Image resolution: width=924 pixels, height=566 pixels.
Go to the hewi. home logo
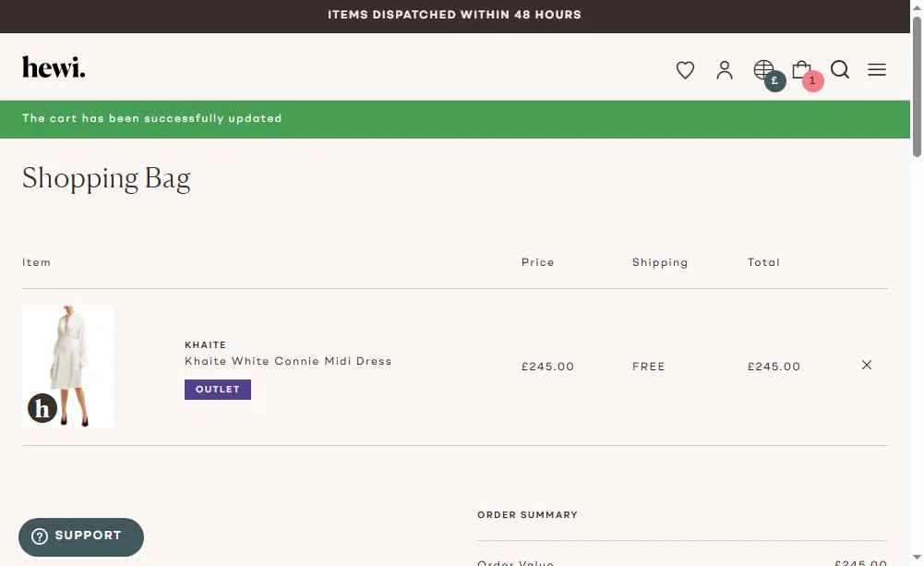tap(54, 67)
